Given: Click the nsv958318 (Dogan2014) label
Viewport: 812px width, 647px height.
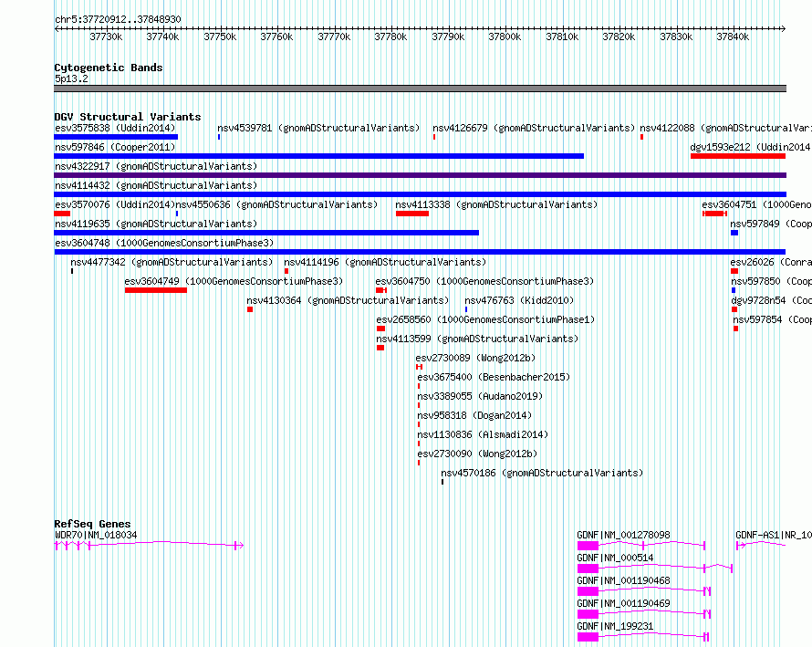Looking at the screenshot, I should (474, 415).
